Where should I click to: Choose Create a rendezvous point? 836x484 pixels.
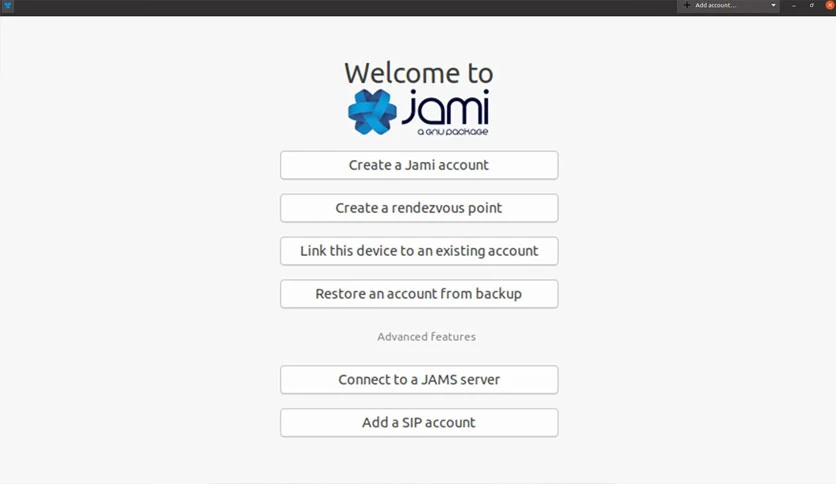pos(419,208)
